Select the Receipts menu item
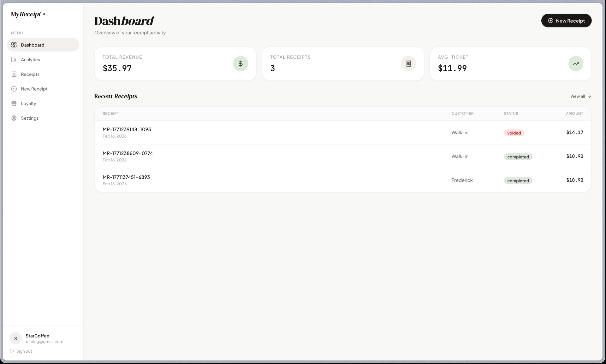606x364 pixels. click(30, 74)
